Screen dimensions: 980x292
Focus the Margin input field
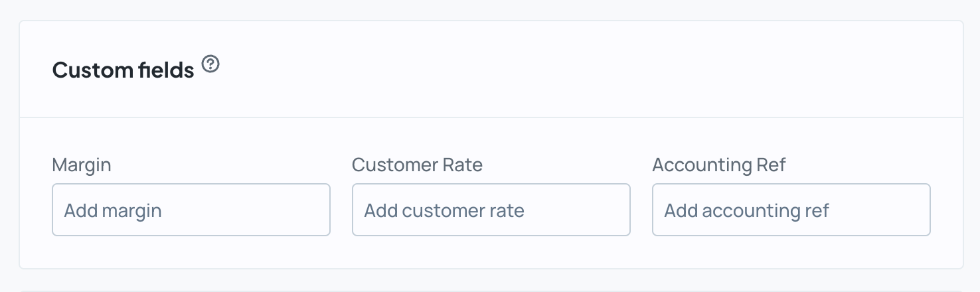point(191,210)
